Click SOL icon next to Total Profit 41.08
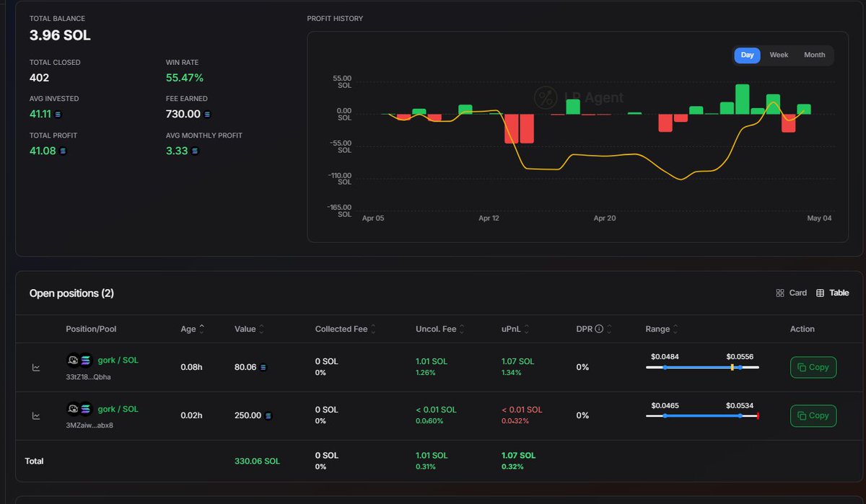The image size is (866, 504). 63,151
